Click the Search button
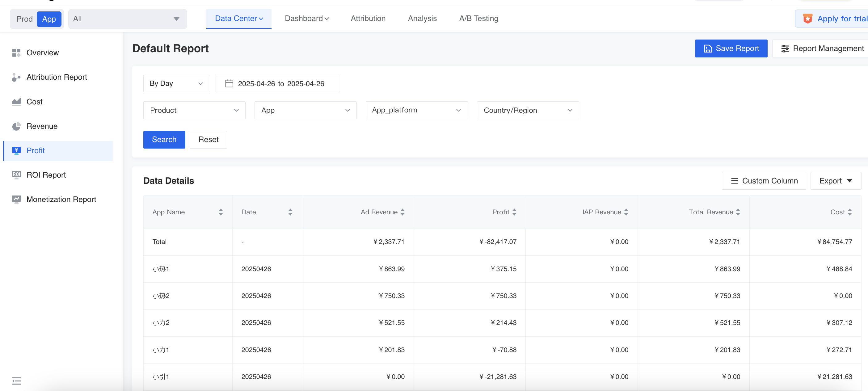This screenshot has height=391, width=868. click(x=164, y=139)
